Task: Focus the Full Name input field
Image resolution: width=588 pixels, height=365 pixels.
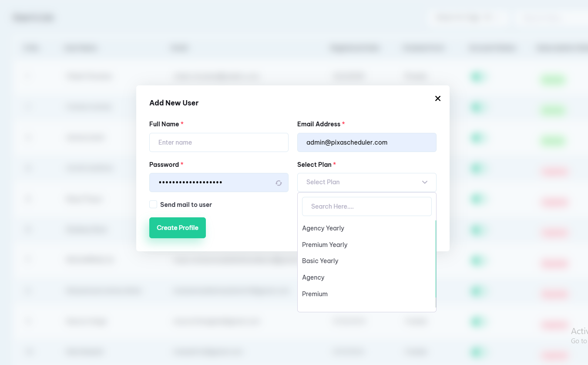Action: tap(218, 142)
